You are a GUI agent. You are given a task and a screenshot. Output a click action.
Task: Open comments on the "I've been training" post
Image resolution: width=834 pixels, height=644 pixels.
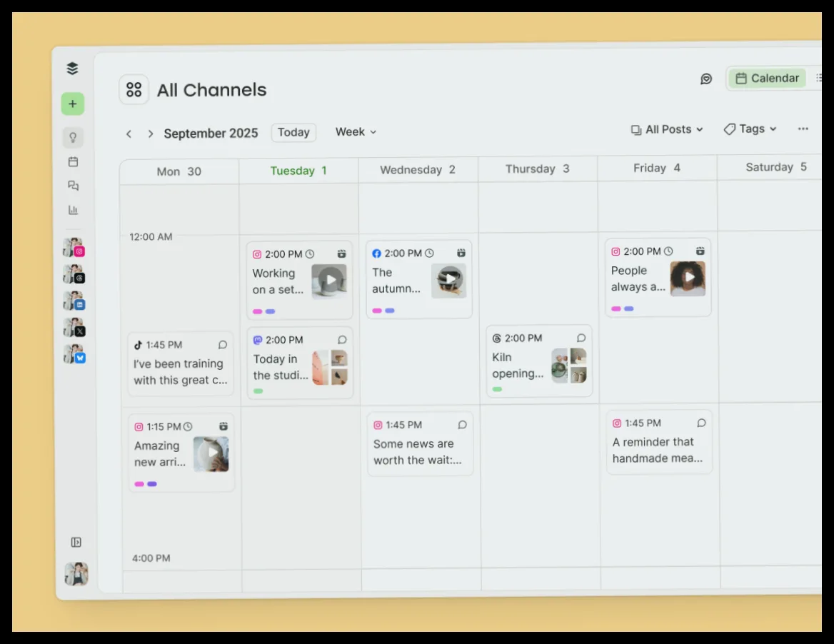(223, 345)
